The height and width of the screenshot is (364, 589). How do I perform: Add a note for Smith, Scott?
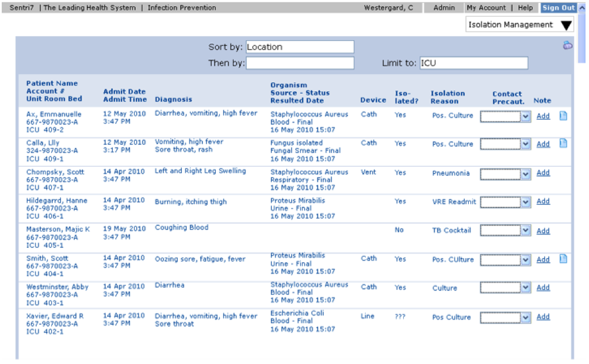tap(543, 259)
